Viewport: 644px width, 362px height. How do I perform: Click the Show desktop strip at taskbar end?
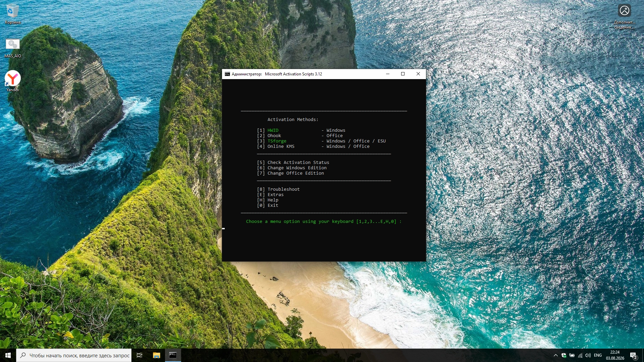(643, 355)
